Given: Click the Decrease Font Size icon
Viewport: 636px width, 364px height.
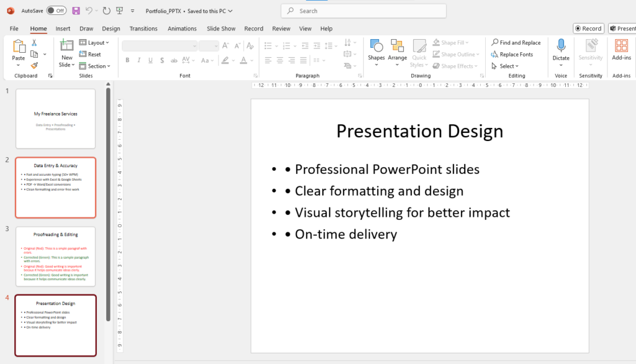Looking at the screenshot, I should point(238,46).
